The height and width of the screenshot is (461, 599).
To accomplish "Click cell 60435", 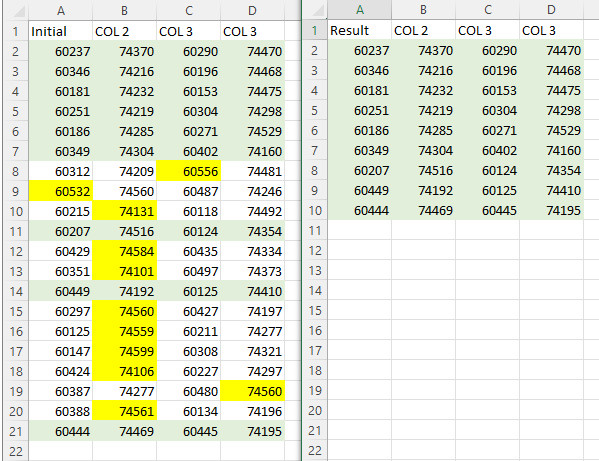I will tap(189, 251).
